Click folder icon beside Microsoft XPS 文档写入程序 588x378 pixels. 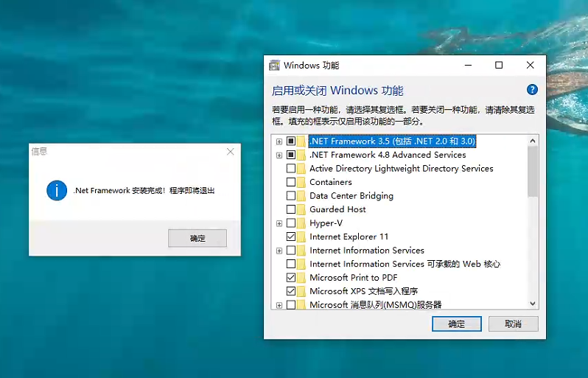click(301, 291)
